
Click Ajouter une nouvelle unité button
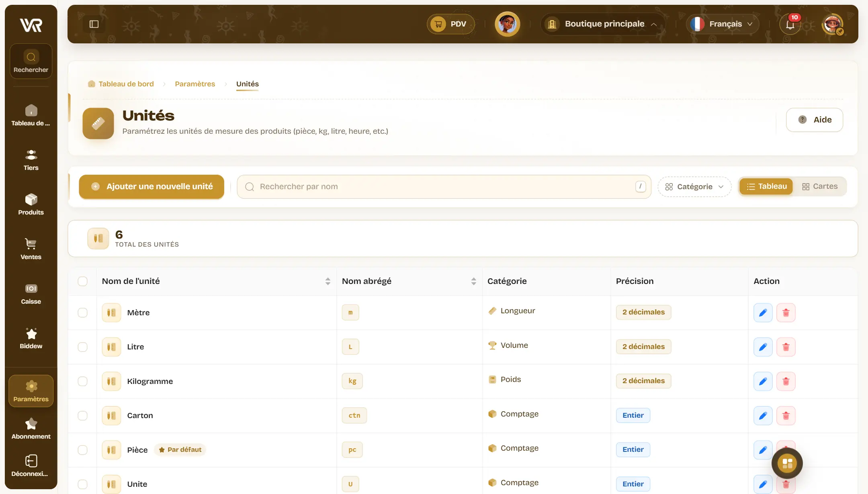pos(151,187)
